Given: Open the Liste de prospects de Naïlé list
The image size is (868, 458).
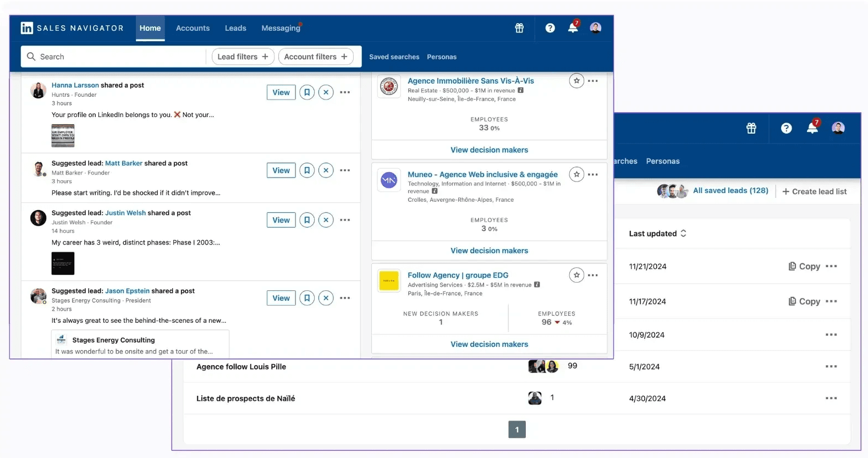Looking at the screenshot, I should pos(245,399).
